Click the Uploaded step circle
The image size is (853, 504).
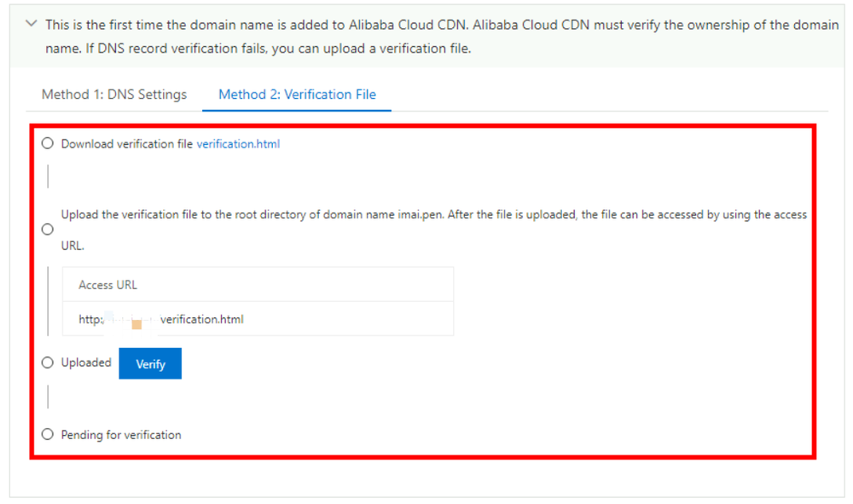[48, 362]
